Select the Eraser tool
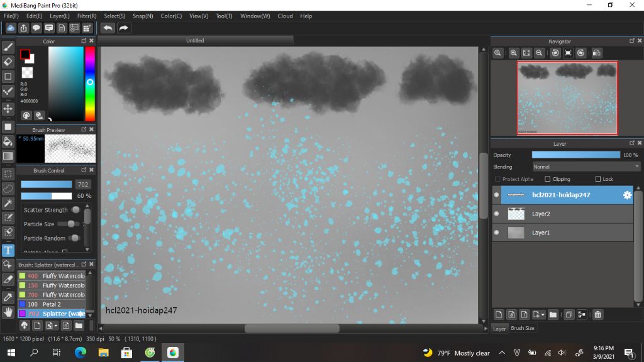 [x=8, y=62]
